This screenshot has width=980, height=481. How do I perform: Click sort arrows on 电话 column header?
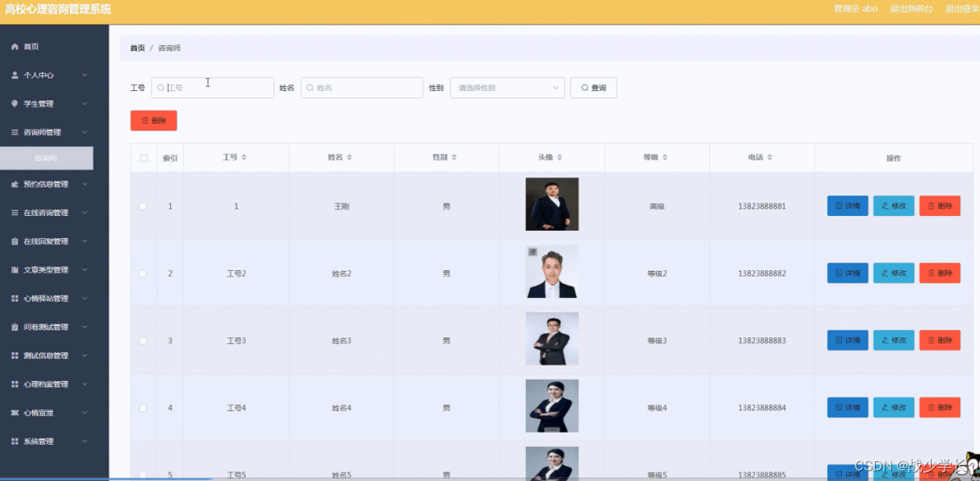click(x=770, y=158)
